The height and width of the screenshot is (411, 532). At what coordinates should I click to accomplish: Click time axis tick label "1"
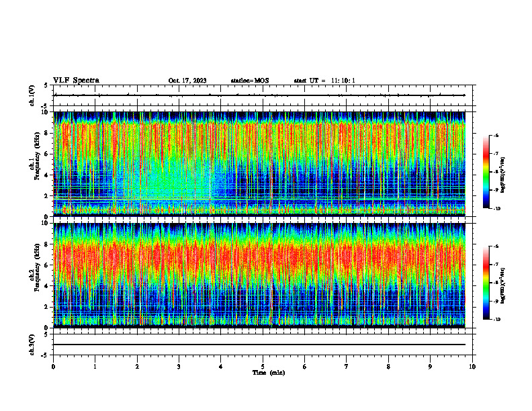coord(95,367)
